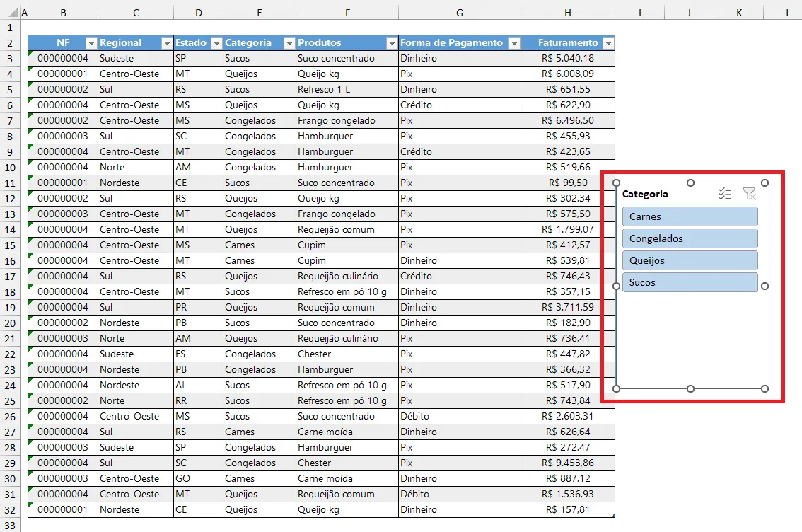Click the RR state cell

click(199, 400)
